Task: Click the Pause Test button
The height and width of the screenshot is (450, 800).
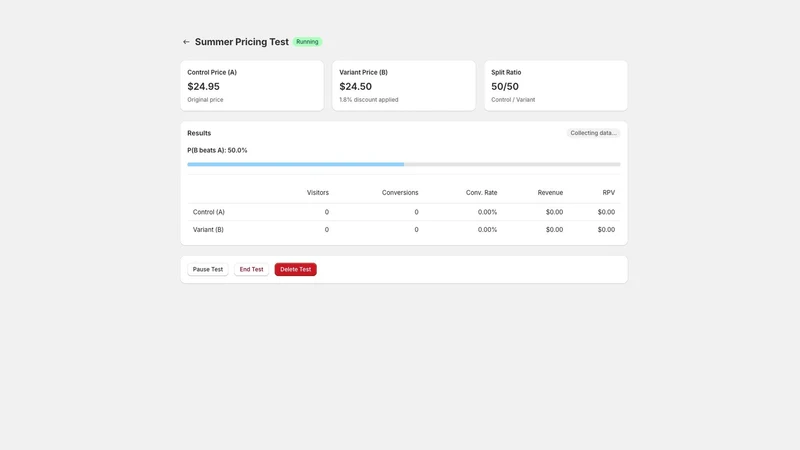Action: click(208, 269)
